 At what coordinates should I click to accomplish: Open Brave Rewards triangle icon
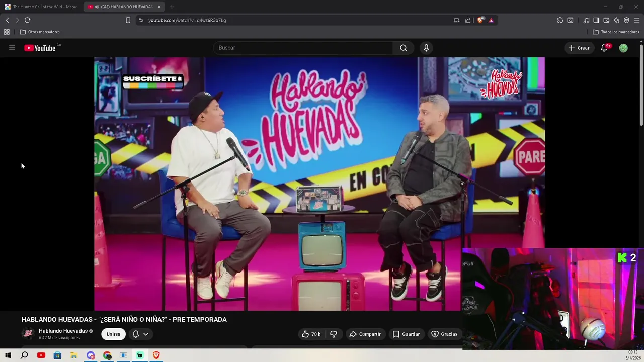491,20
